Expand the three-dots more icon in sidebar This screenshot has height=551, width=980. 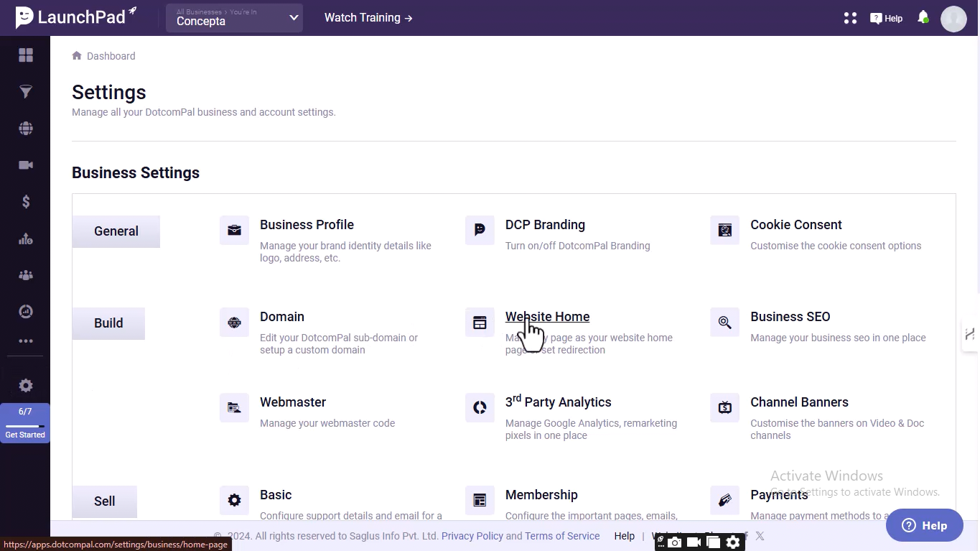[26, 341]
